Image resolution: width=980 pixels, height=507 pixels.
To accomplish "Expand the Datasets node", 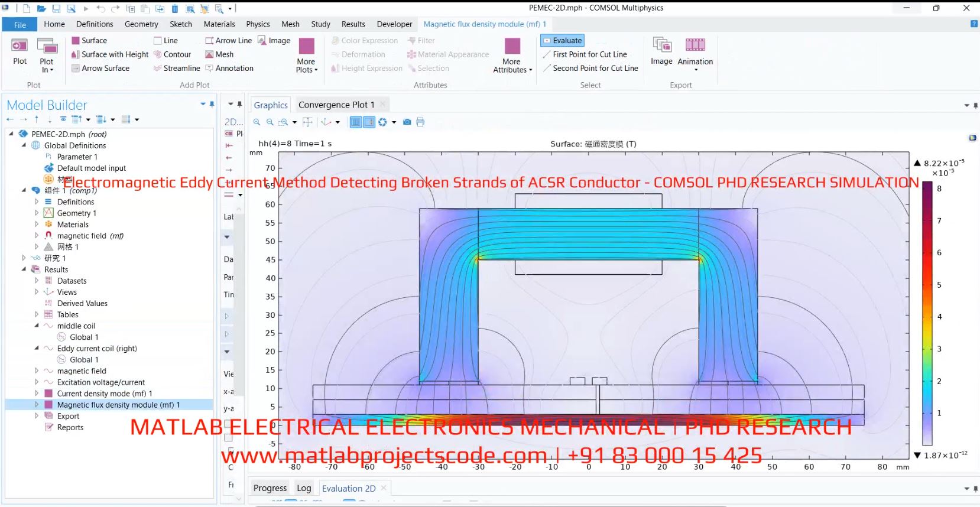I will (37, 281).
